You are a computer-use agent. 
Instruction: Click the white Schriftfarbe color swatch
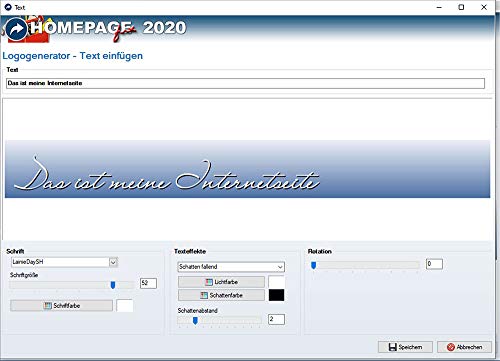tap(125, 306)
